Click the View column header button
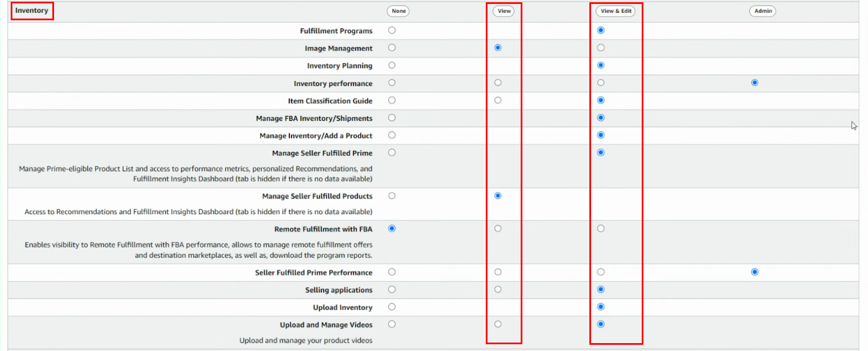This screenshot has height=351, width=868. coord(503,11)
